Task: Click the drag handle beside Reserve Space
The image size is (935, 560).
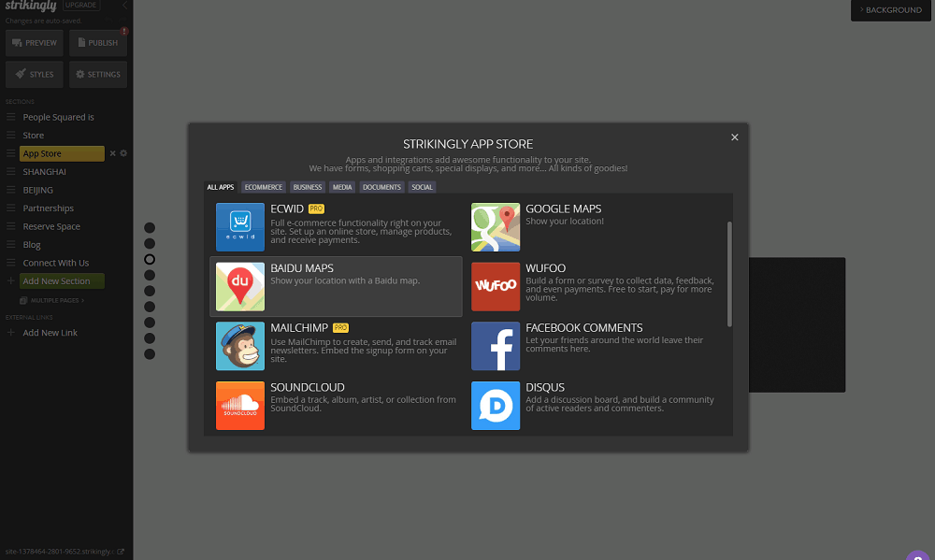Action: (x=10, y=226)
